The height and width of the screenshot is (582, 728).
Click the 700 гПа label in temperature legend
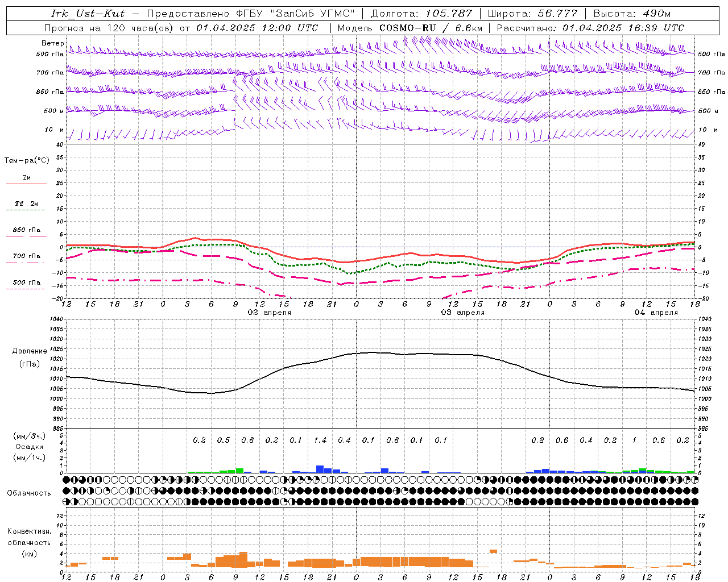tap(27, 256)
